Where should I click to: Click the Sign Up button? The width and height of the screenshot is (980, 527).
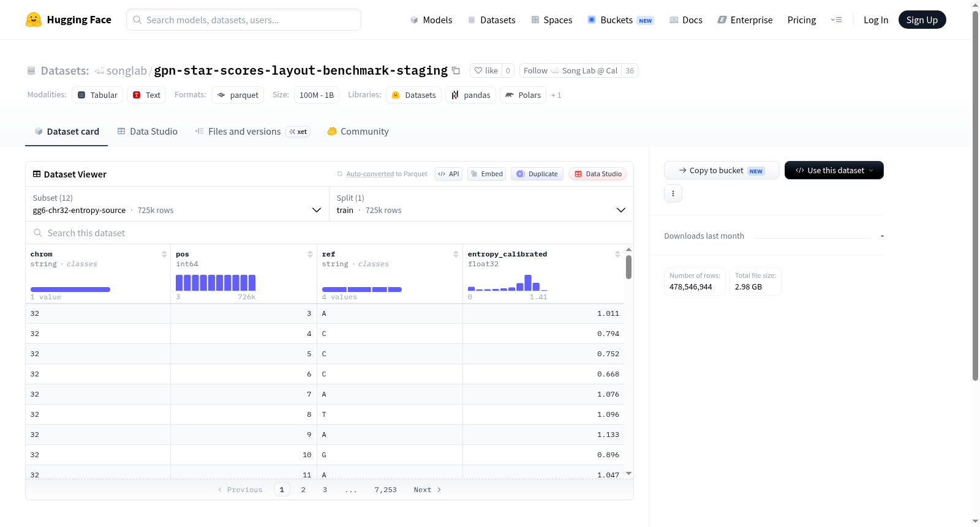pyautogui.click(x=922, y=20)
